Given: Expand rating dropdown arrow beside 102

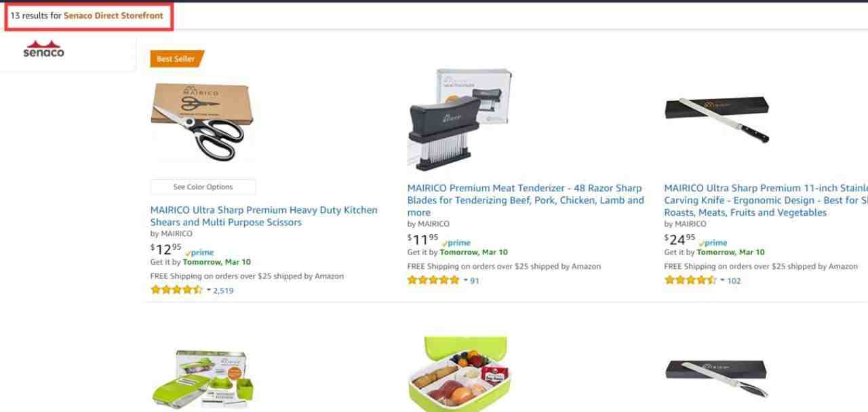Looking at the screenshot, I should click(x=722, y=280).
